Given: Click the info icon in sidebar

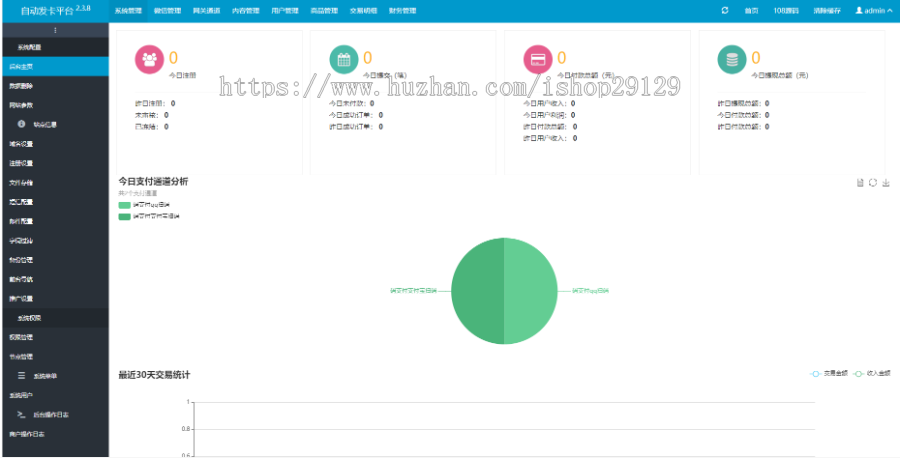Looking at the screenshot, I should [x=21, y=124].
